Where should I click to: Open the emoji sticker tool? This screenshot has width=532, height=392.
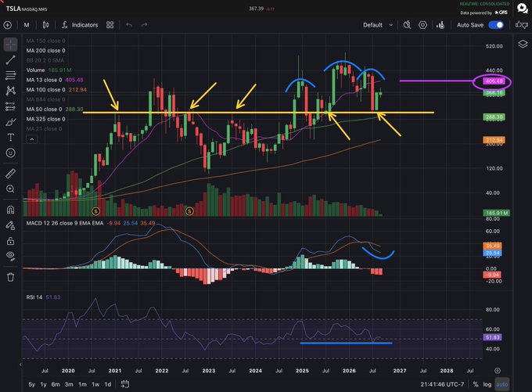click(10, 153)
